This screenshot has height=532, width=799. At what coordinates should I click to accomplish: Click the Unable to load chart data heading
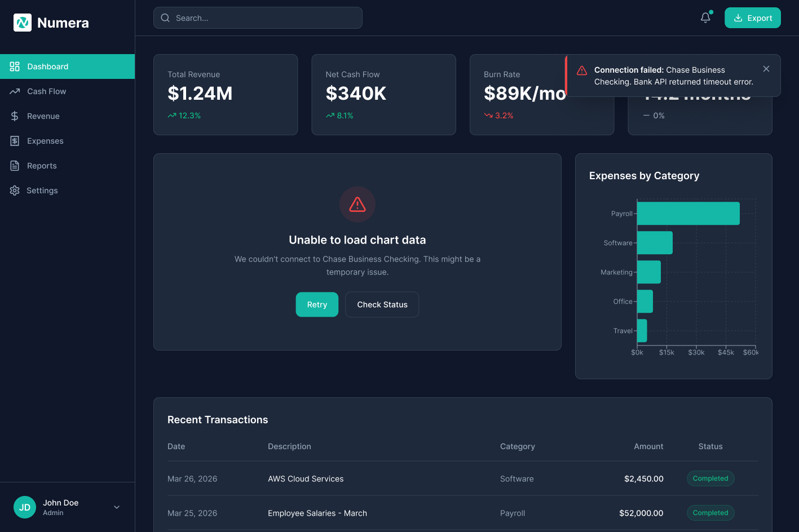point(357,240)
